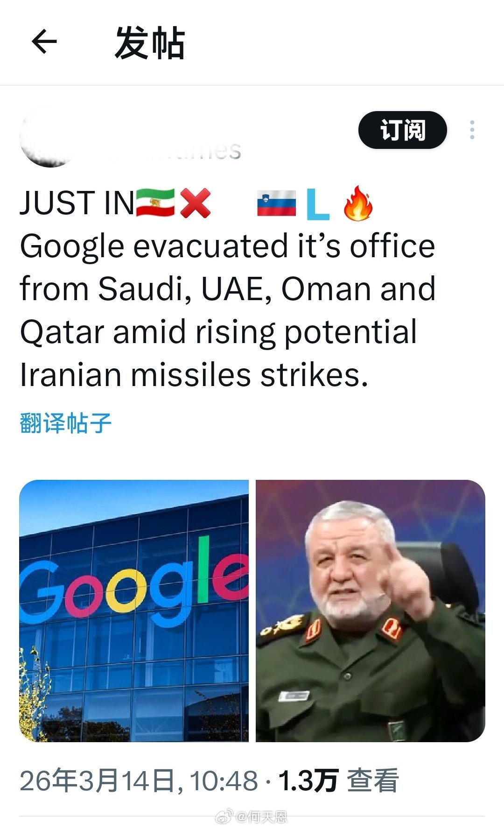
Task: Click the 1.3万 查看 view count
Action: 338,780
